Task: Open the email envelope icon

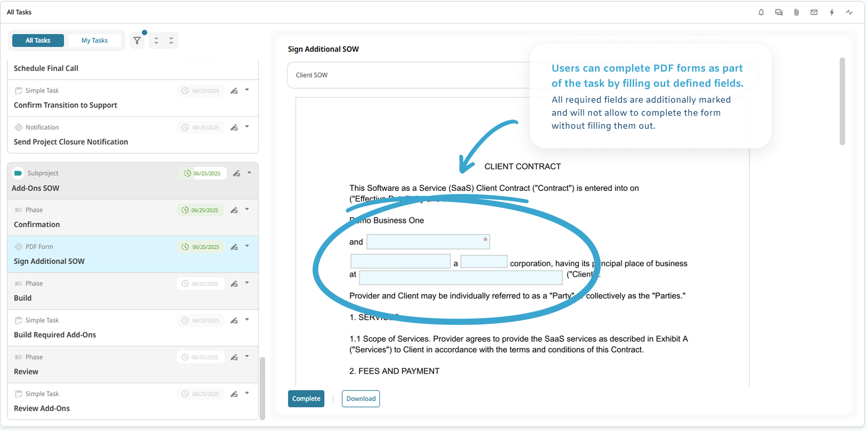Action: (x=814, y=13)
